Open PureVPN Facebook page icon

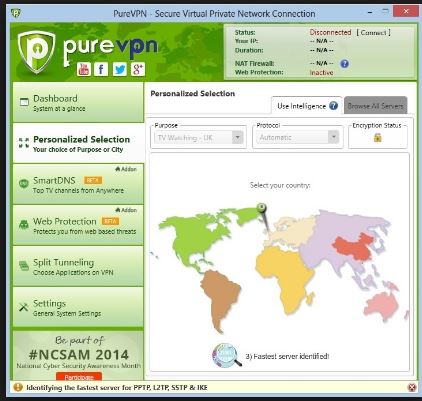[101, 69]
